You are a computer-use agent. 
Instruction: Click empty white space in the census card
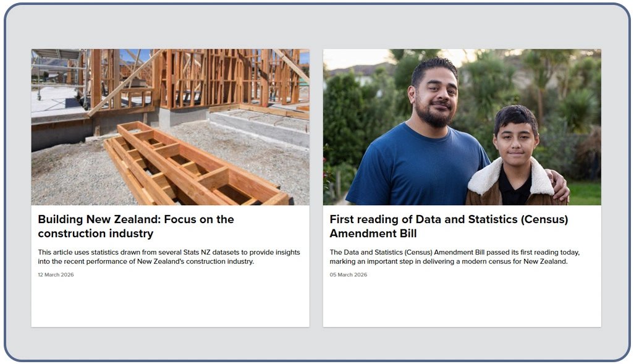(x=462, y=303)
